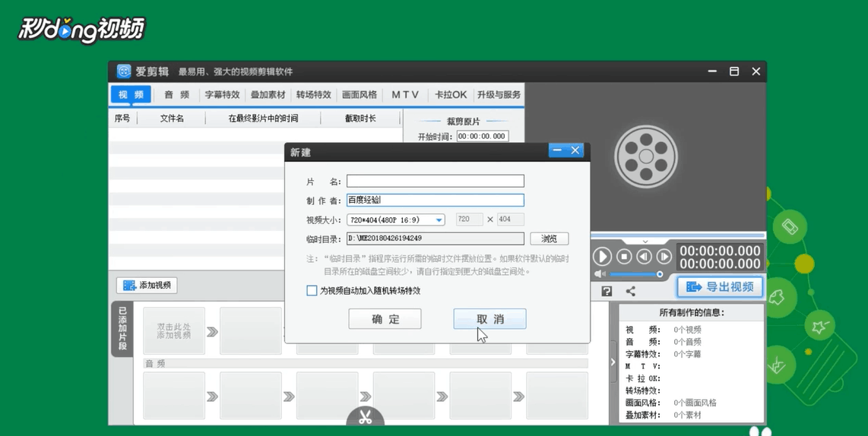This screenshot has width=868, height=436.
Task: Click the 导出视频 button
Action: click(721, 286)
